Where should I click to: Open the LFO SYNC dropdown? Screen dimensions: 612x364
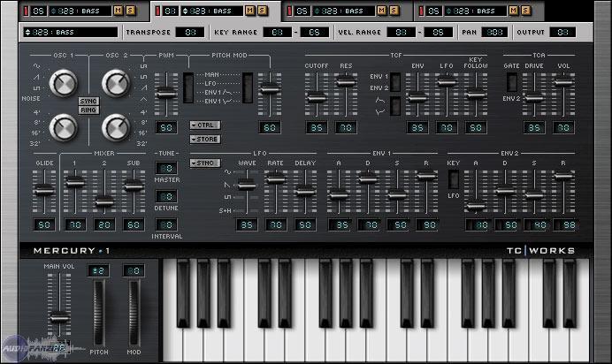coord(205,163)
